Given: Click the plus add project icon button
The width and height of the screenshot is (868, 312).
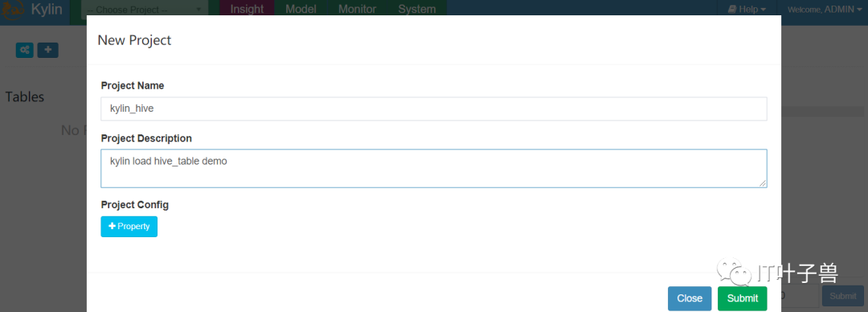Looking at the screenshot, I should [x=47, y=50].
